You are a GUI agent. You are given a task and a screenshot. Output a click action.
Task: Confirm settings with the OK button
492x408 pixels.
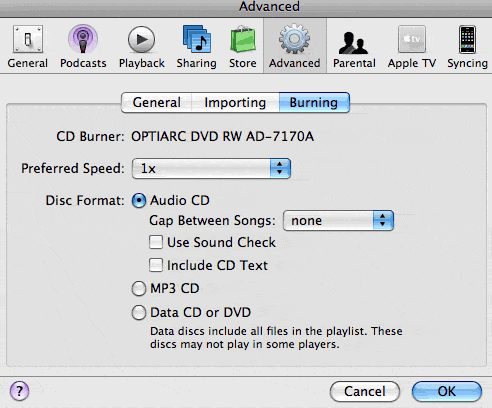[x=447, y=391]
